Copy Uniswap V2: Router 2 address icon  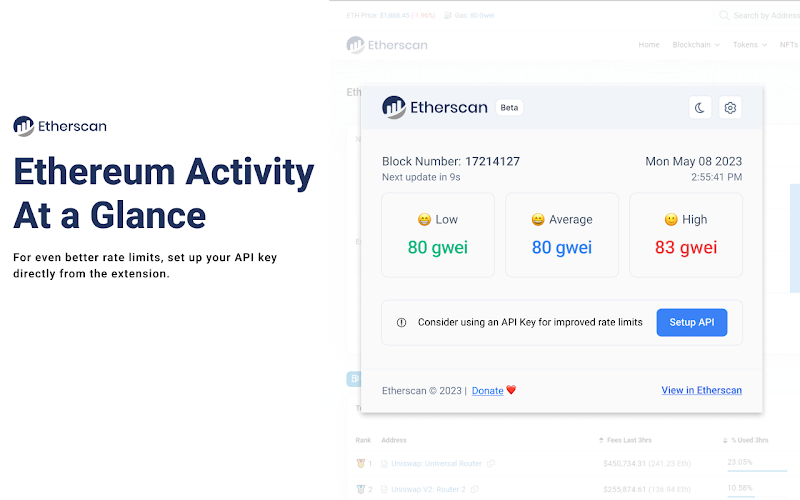point(474,489)
